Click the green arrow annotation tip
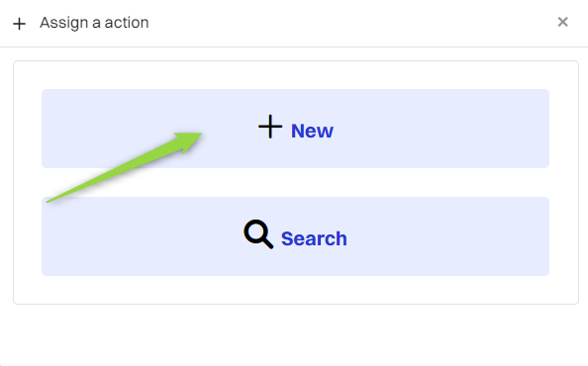 pyautogui.click(x=197, y=136)
